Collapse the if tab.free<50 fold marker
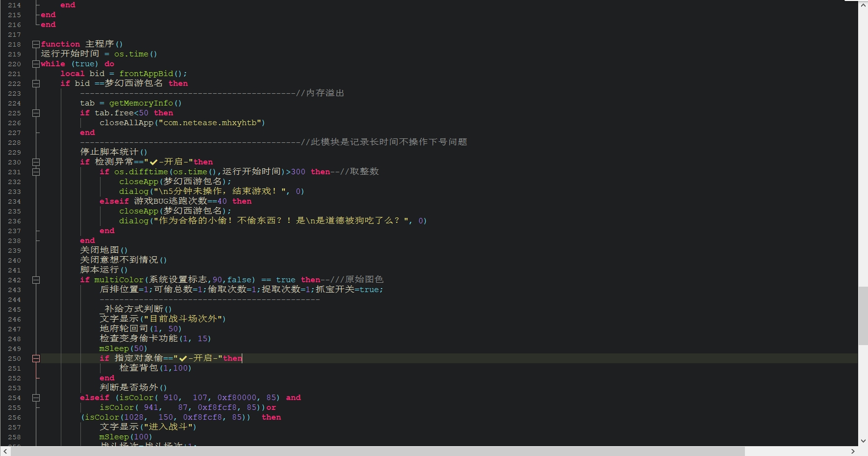Image resolution: width=868 pixels, height=456 pixels. tap(36, 113)
